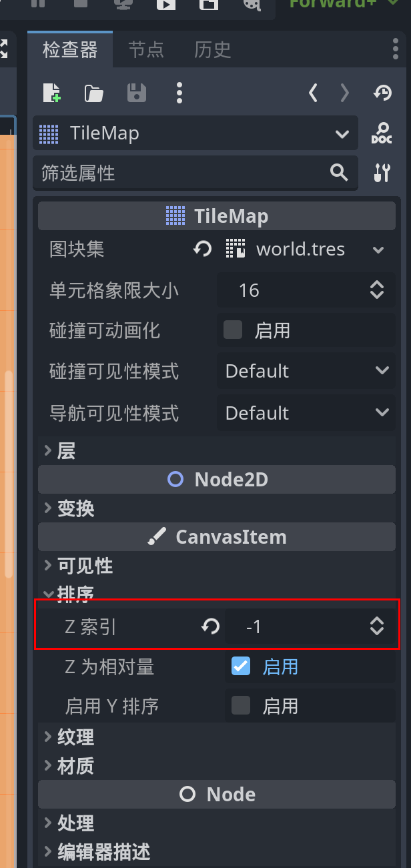411x868 pixels.
Task: Click the new resource icon in inspector
Action: 52,93
